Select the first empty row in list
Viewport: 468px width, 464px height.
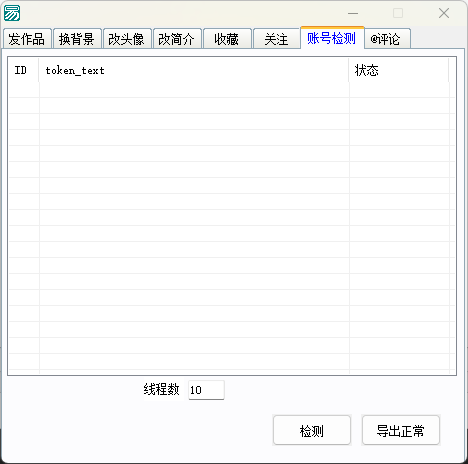click(x=232, y=90)
